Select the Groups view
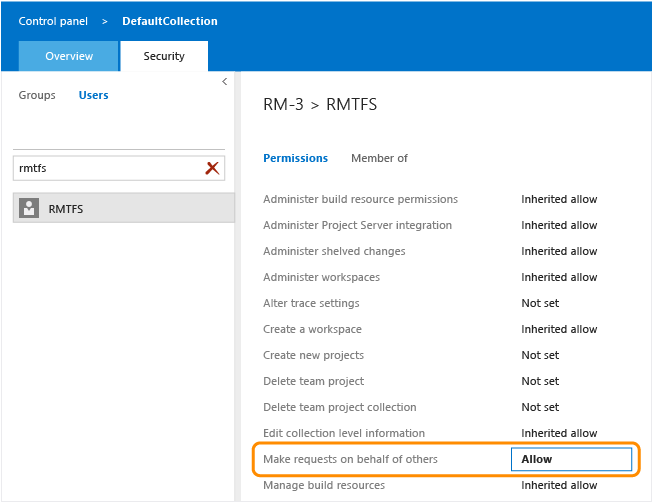 click(x=38, y=96)
